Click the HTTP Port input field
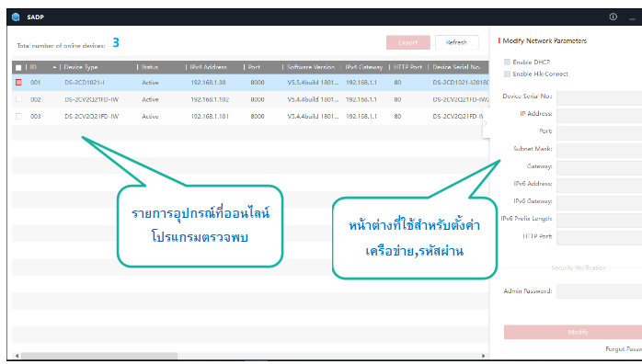 click(599, 238)
